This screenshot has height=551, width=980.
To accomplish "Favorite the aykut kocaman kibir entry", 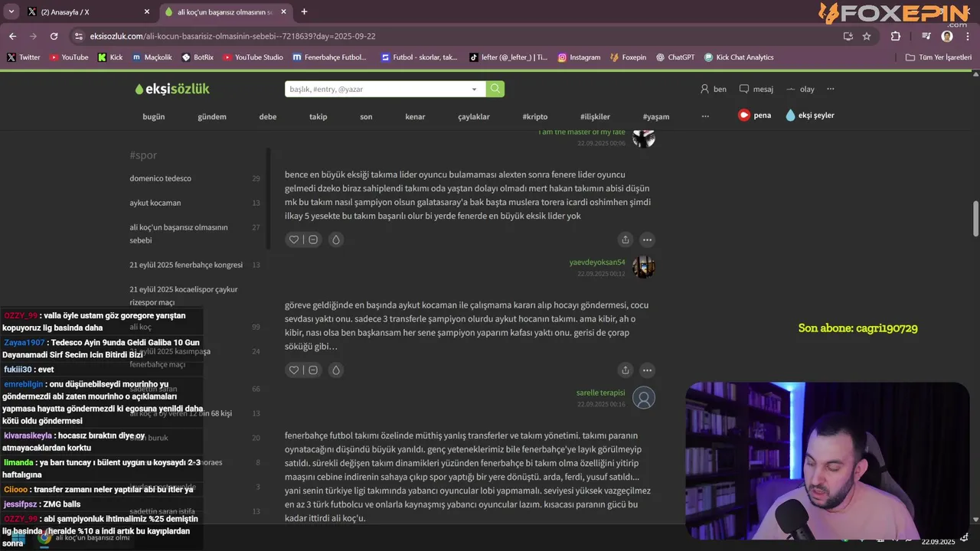I will pyautogui.click(x=293, y=370).
